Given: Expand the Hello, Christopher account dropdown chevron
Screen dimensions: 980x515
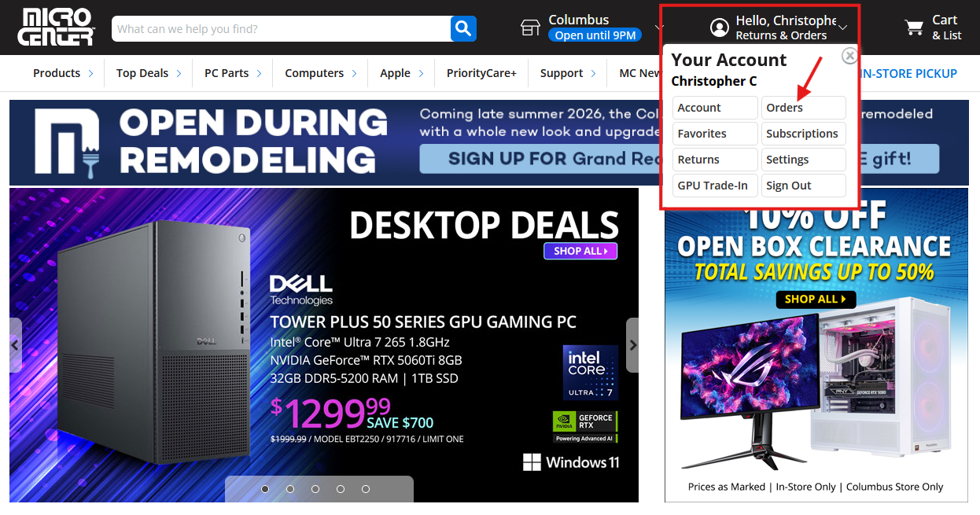Looking at the screenshot, I should 843,28.
